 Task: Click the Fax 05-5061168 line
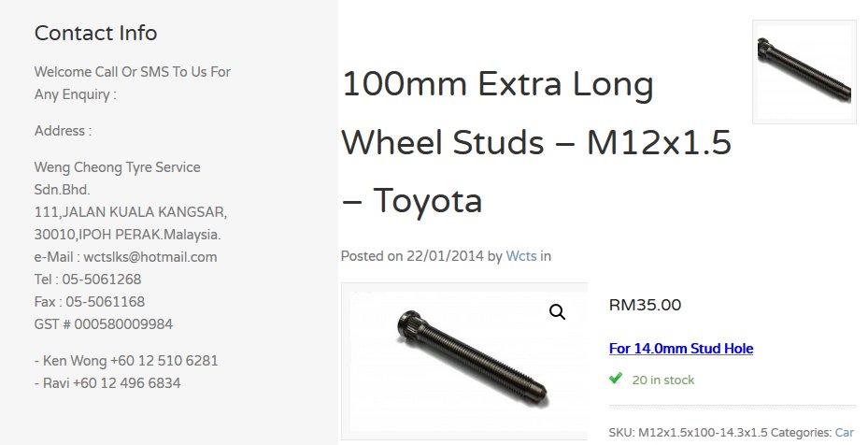90,302
